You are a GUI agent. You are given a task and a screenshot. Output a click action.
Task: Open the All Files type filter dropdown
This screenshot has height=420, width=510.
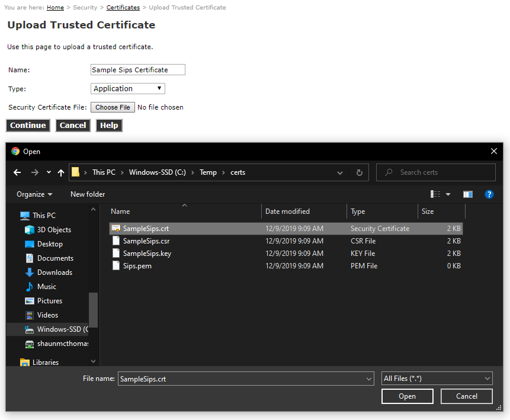click(x=437, y=379)
